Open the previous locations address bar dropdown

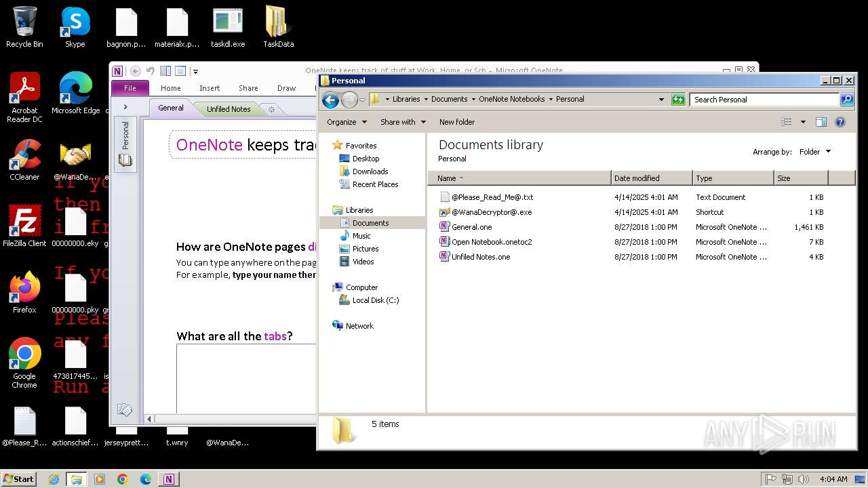point(661,100)
